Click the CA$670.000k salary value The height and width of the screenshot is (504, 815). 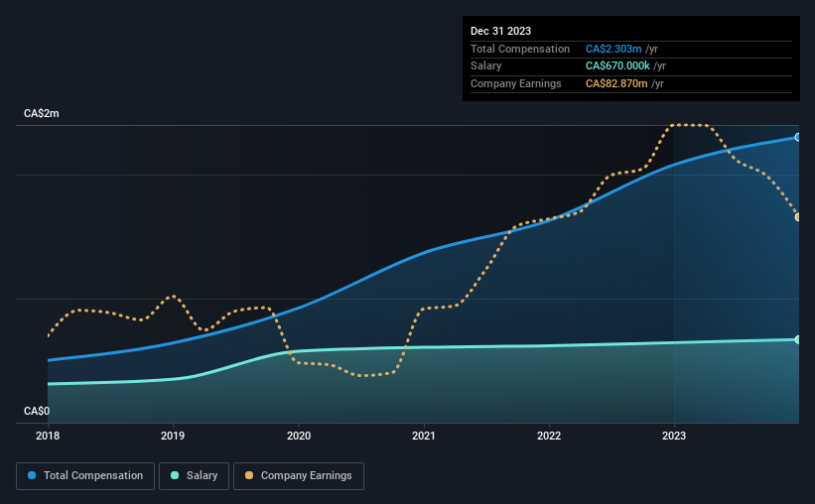(x=617, y=66)
